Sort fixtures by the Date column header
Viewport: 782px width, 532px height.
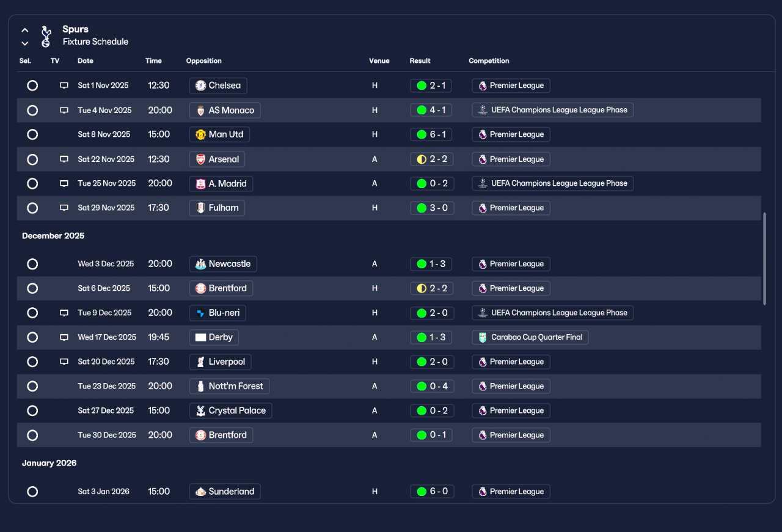(86, 61)
